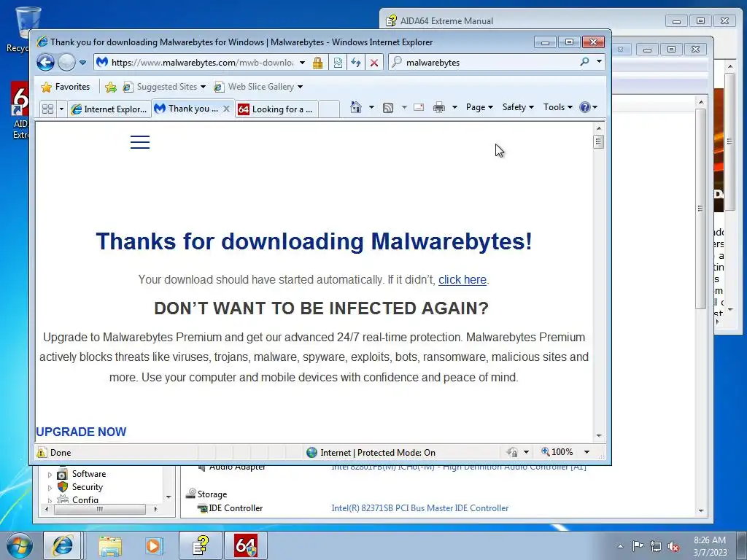The width and height of the screenshot is (747, 560).
Task: Expand the tab list dropdown arrow
Action: tap(61, 109)
